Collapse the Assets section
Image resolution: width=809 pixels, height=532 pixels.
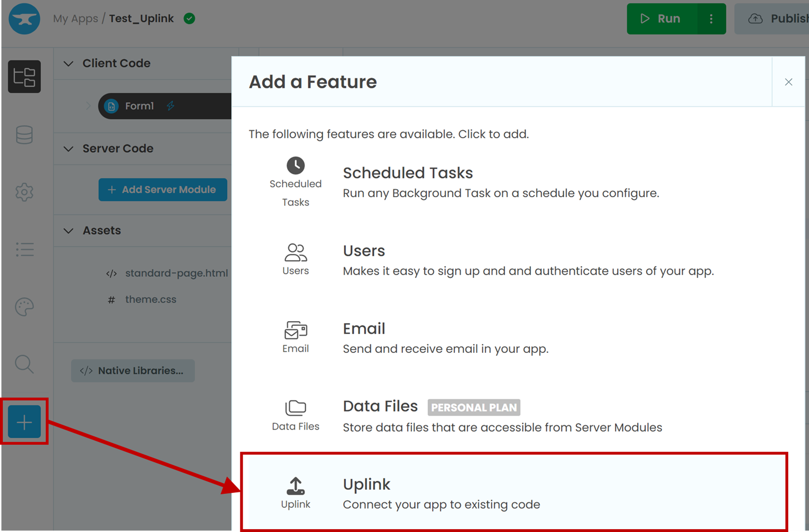click(x=69, y=231)
